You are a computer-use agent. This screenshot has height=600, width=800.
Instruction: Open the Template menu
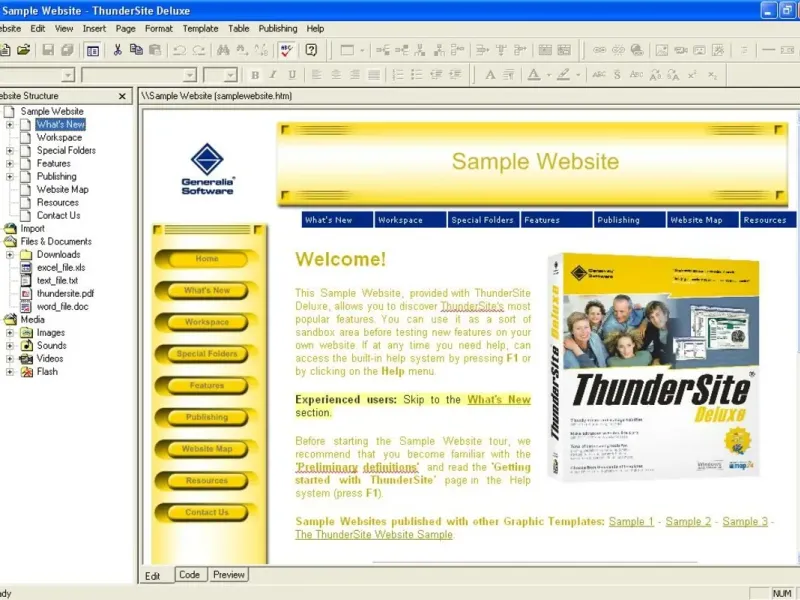[201, 29]
